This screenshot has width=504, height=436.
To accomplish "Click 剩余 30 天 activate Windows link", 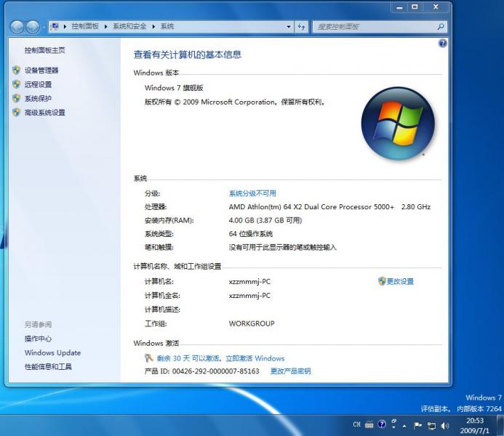I will click(220, 358).
